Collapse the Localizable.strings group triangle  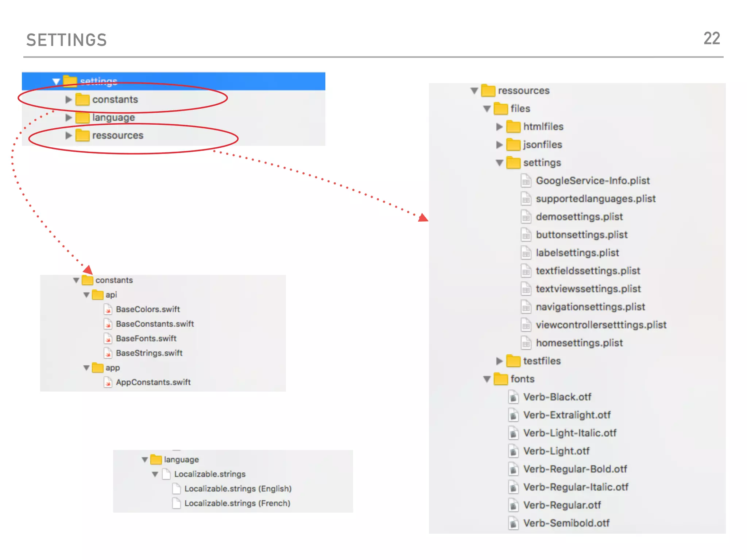[155, 474]
